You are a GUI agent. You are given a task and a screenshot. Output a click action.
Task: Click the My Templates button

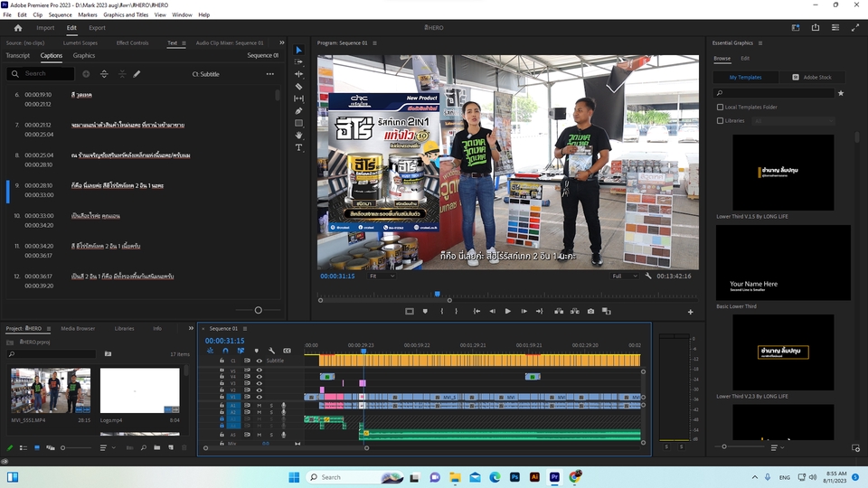[746, 77]
